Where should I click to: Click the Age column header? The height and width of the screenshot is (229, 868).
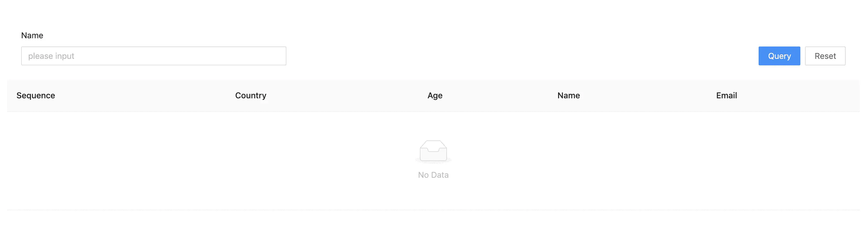[435, 95]
